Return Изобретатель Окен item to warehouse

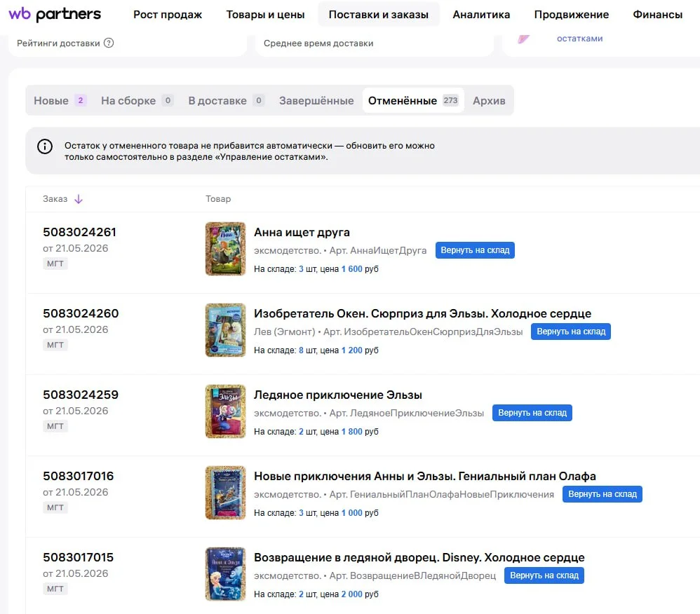[571, 332]
